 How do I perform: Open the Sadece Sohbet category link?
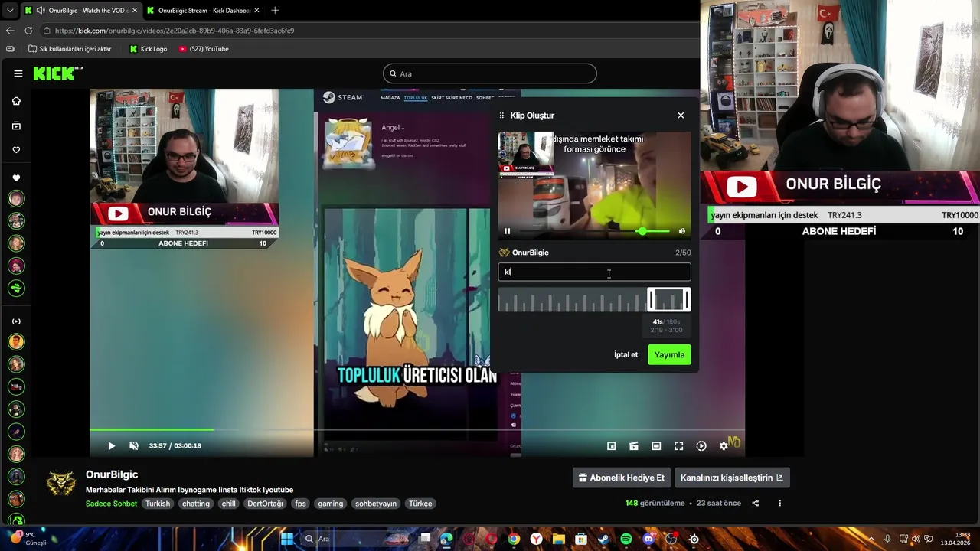[111, 504]
